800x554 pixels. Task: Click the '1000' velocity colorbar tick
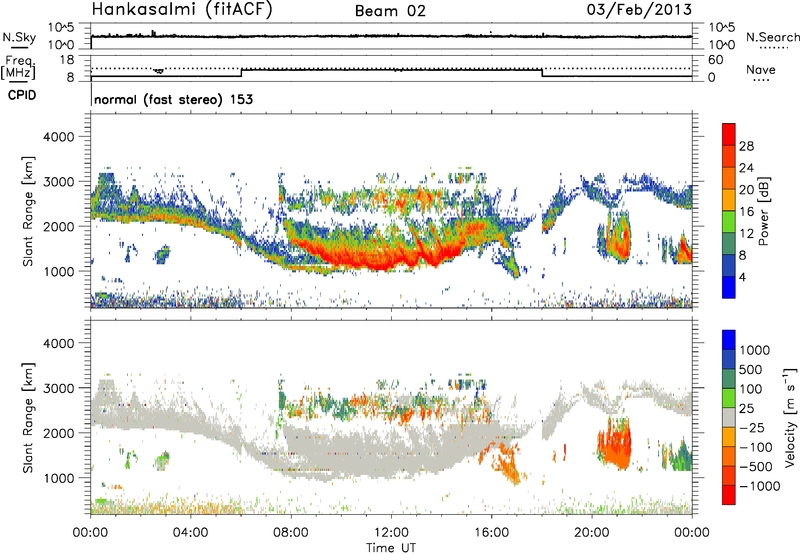pyautogui.click(x=755, y=350)
